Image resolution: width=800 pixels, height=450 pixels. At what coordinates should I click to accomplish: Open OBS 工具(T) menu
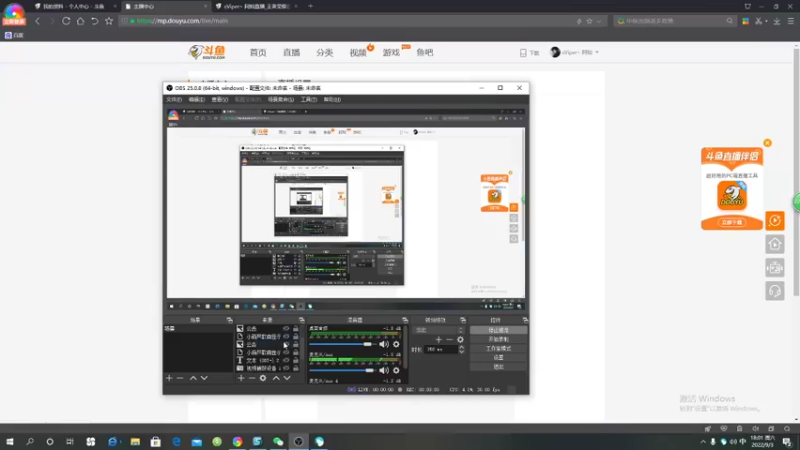[x=309, y=99]
